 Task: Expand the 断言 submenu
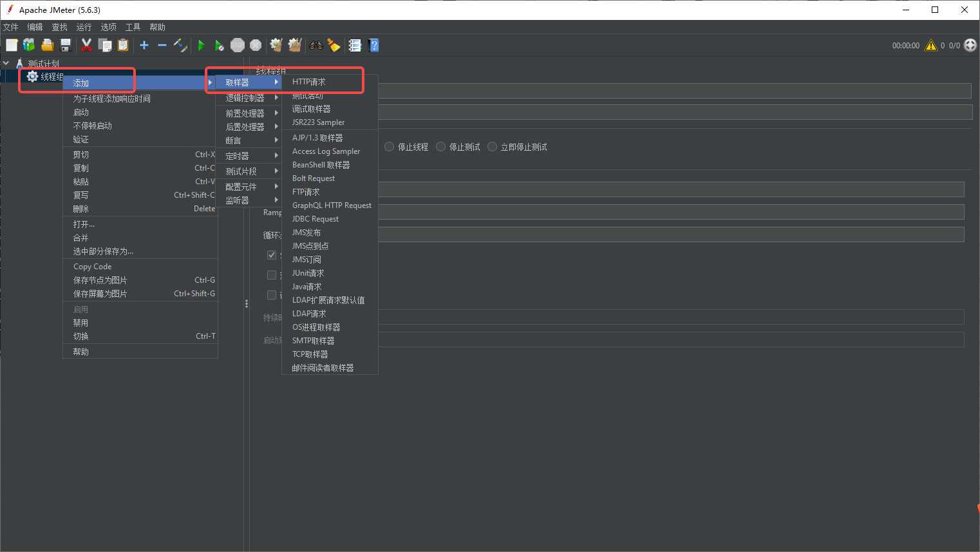[249, 140]
